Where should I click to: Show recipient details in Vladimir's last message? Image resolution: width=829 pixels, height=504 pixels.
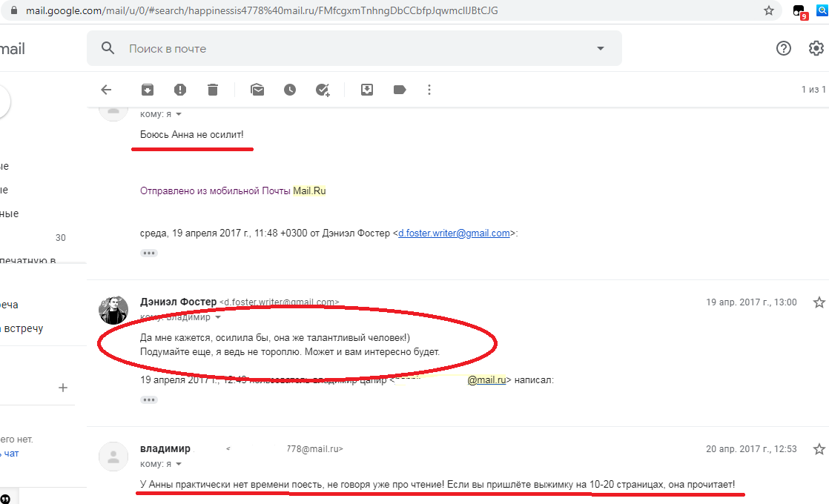coord(179,465)
